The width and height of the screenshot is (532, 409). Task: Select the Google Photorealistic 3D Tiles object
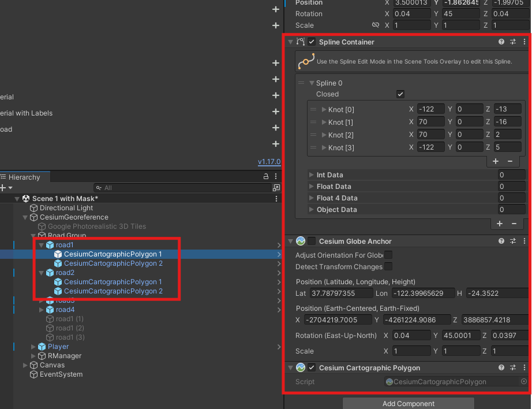click(x=97, y=226)
